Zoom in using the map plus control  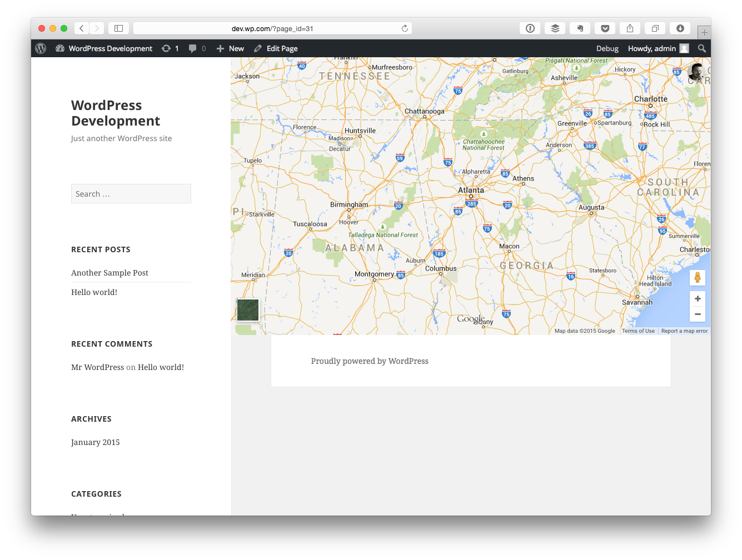[698, 298]
